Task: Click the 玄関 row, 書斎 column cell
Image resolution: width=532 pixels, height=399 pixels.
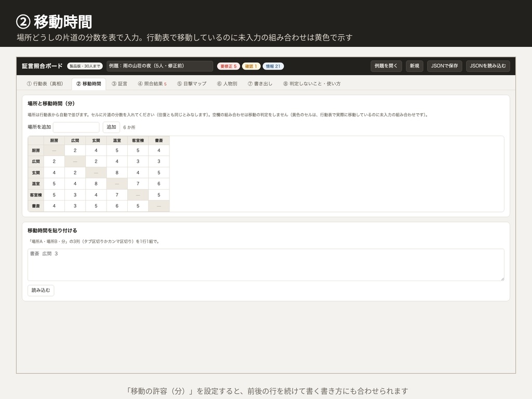Action: click(159, 172)
